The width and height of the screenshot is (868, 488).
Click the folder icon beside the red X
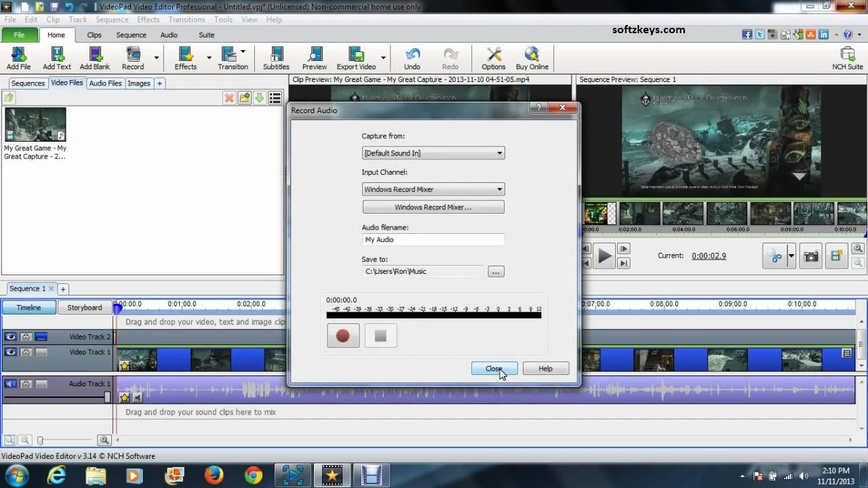(245, 98)
